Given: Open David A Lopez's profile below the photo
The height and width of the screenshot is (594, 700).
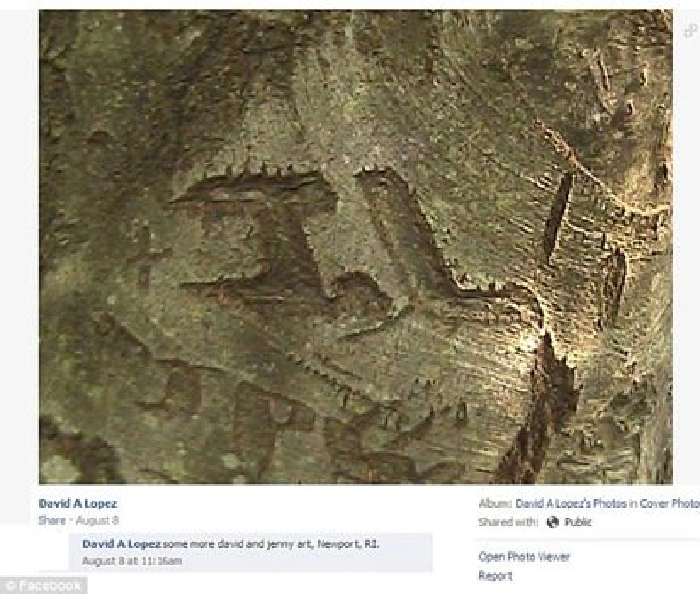Looking at the screenshot, I should [78, 504].
